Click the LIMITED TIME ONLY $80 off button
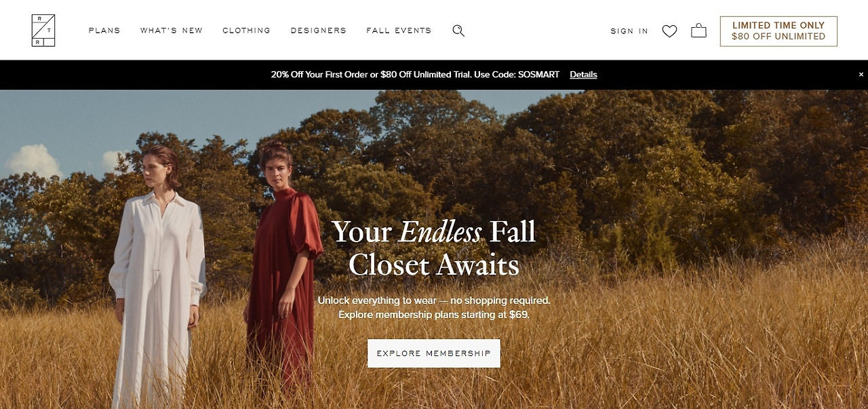Screen dimensions: 868x409 tap(778, 31)
